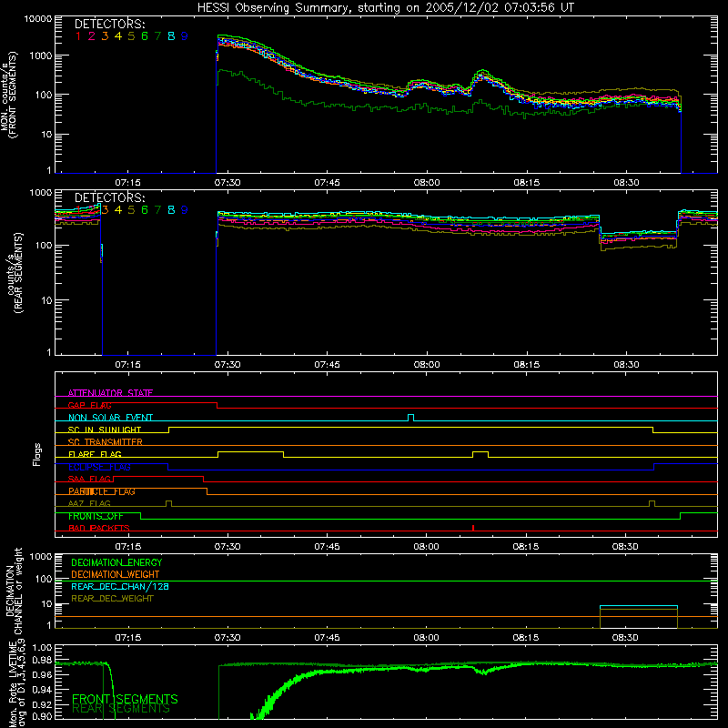The height and width of the screenshot is (728, 728).
Task: Click the short FLARE_FLAG pulse near 08:08
Action: (x=480, y=454)
